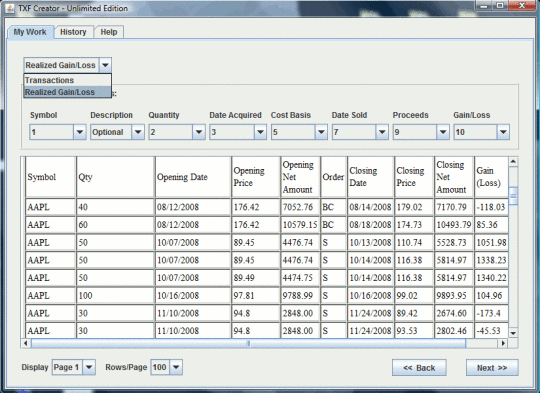Click the gain value 1051.98

pyautogui.click(x=491, y=242)
